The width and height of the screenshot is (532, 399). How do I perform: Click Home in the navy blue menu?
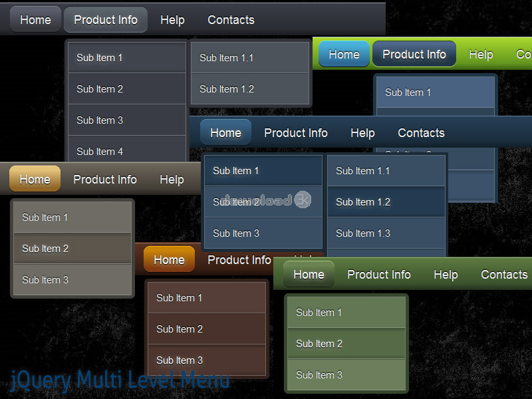225,132
